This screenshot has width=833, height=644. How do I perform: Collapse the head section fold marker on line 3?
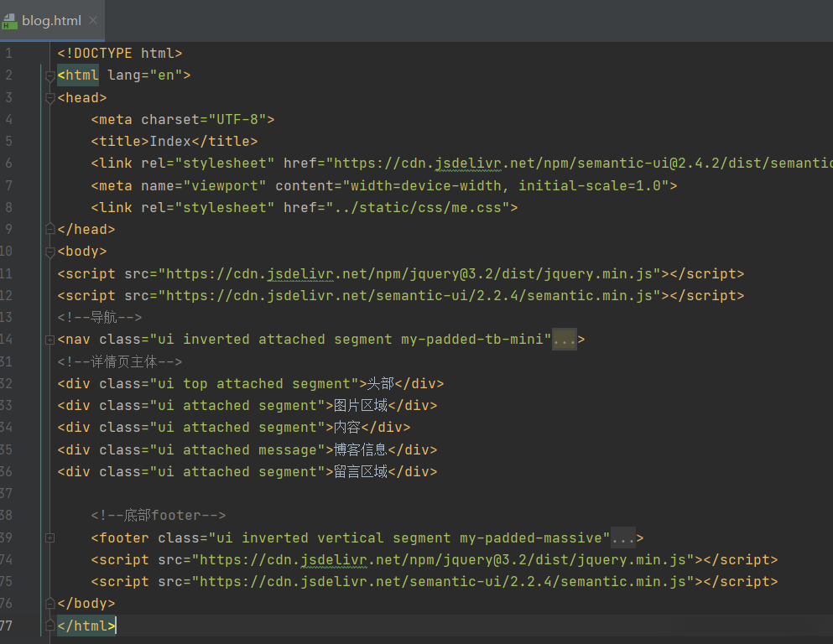(x=50, y=97)
